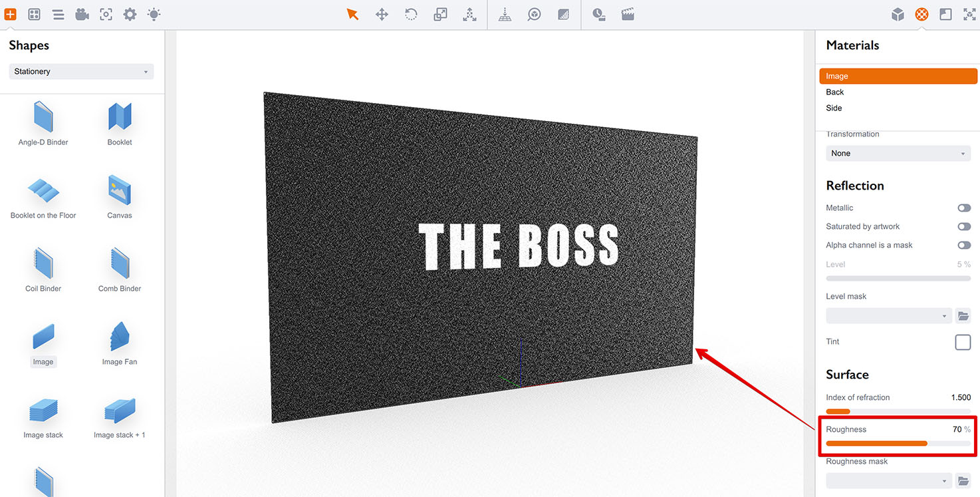Image resolution: width=980 pixels, height=497 pixels.
Task: Select the Scale tool
Action: (440, 14)
